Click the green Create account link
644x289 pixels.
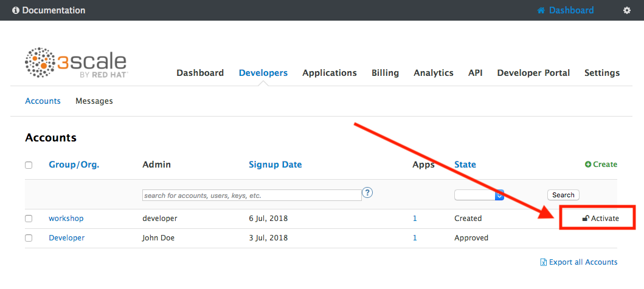601,165
